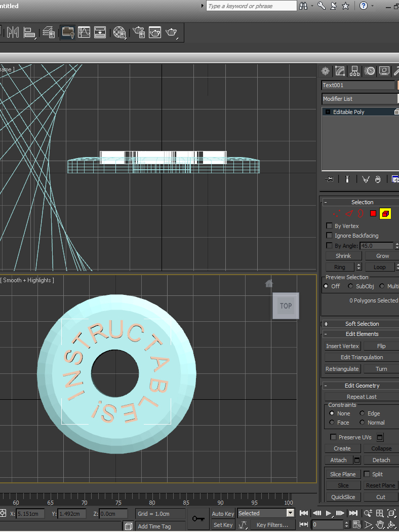The image size is (399, 532).
Task: Open the search options arrow before keyword field
Action: click(x=203, y=6)
